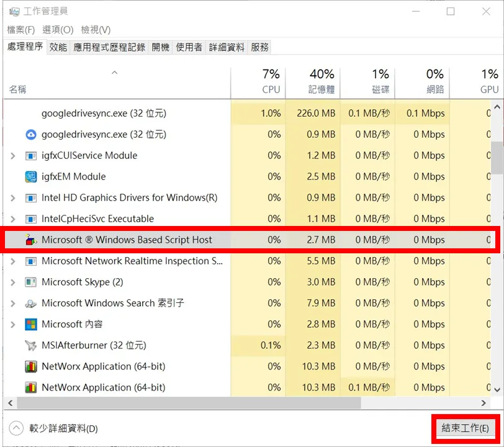
Task: Click the Windows Based Script Host icon
Action: point(31,240)
